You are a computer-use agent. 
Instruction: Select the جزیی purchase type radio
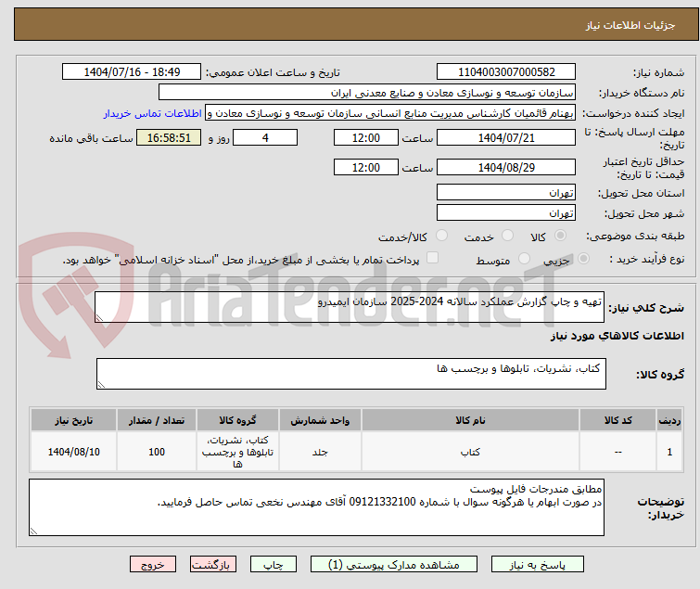(583, 258)
